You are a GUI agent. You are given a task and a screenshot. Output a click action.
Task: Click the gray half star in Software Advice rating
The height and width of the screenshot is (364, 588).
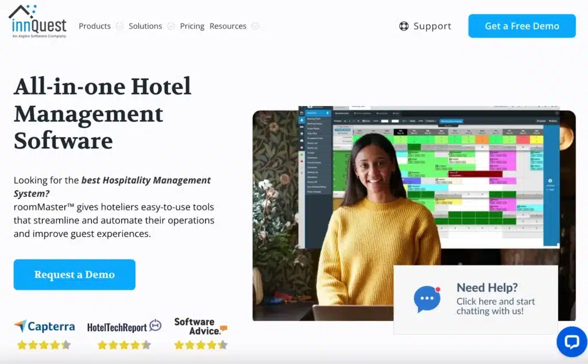223,344
